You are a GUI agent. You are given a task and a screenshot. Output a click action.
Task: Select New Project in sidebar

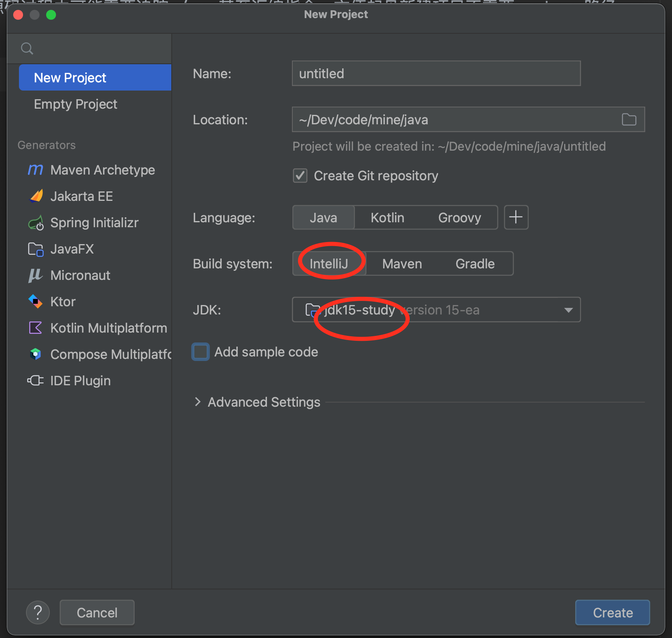click(x=95, y=77)
